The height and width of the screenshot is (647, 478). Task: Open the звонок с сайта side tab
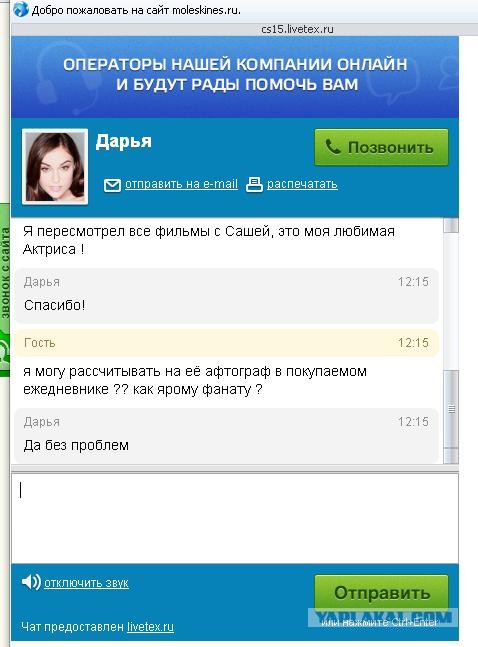click(5, 289)
